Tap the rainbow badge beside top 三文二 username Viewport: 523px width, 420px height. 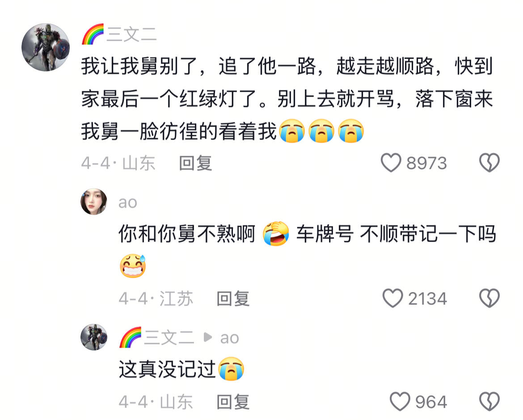click(x=93, y=34)
